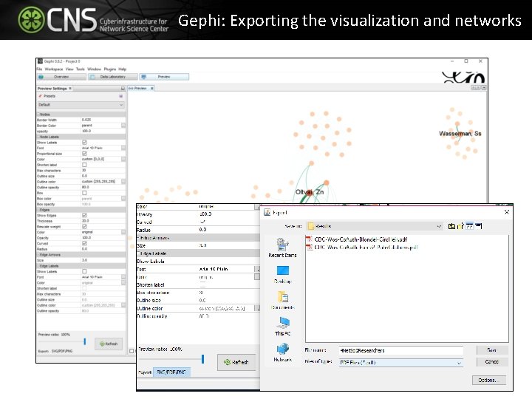This screenshot has width=532, height=399.
Task: Enable Node Labels Shorten label checkbox
Action: click(x=84, y=165)
